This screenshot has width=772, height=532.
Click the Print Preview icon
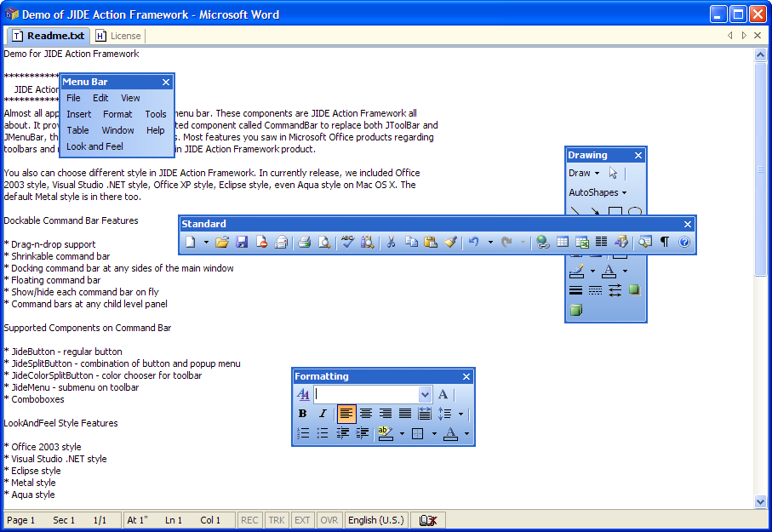click(x=324, y=242)
